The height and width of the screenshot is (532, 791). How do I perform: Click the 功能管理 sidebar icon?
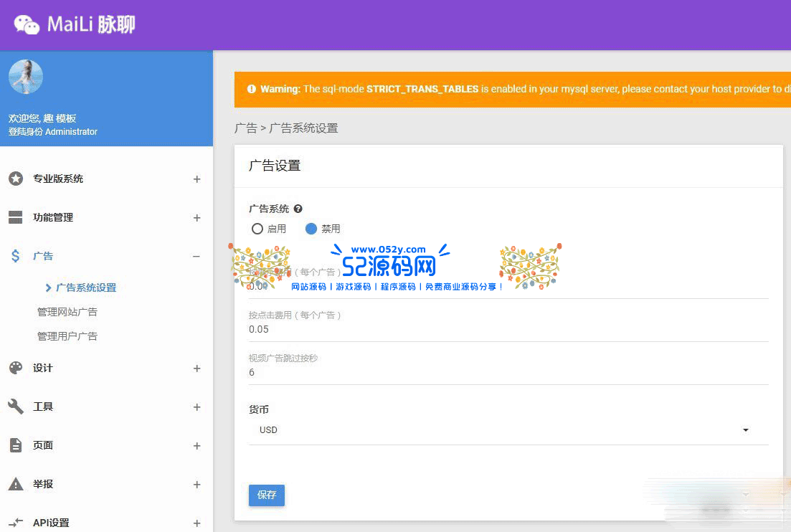coord(16,217)
